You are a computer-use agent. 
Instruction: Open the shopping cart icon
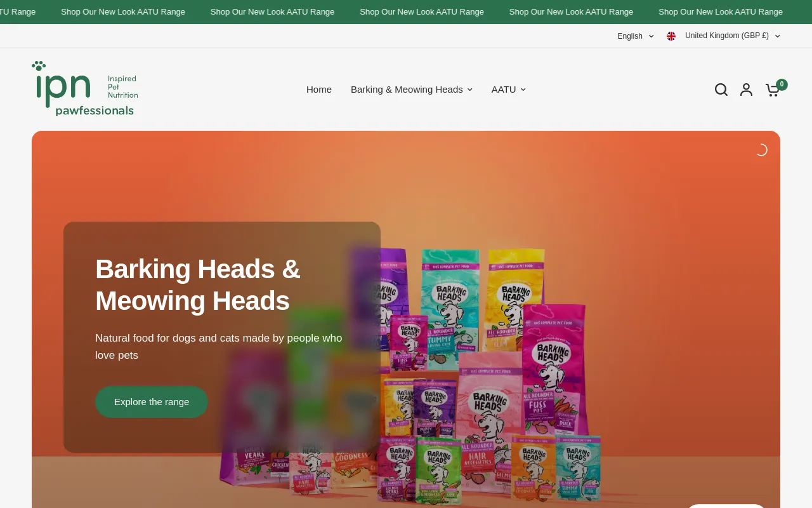point(772,90)
